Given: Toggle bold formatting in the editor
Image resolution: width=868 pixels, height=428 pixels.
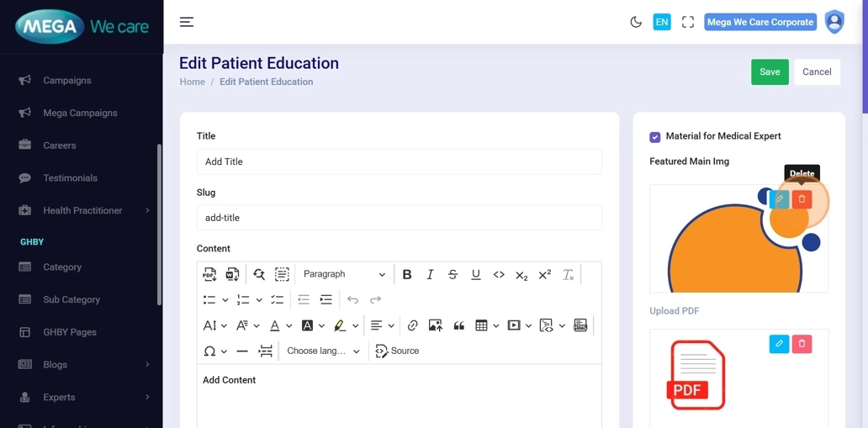Looking at the screenshot, I should (407, 274).
